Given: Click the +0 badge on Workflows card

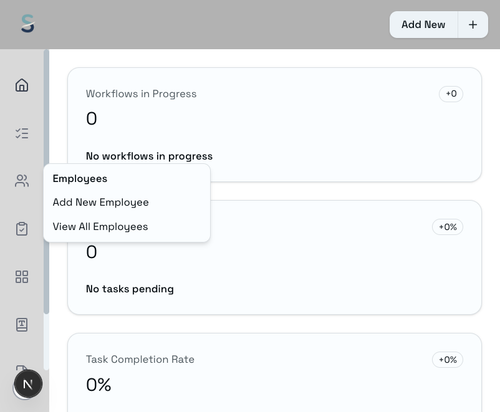Looking at the screenshot, I should pyautogui.click(x=451, y=94).
